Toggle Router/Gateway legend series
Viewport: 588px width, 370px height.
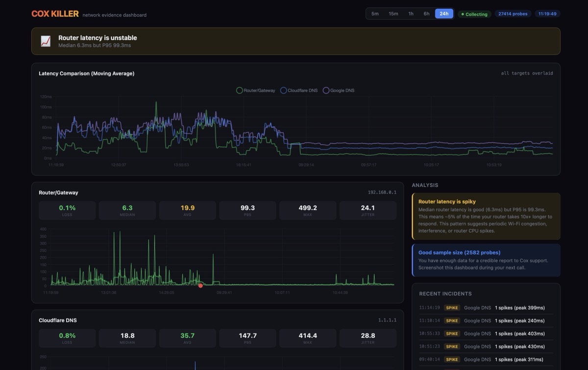click(x=256, y=90)
